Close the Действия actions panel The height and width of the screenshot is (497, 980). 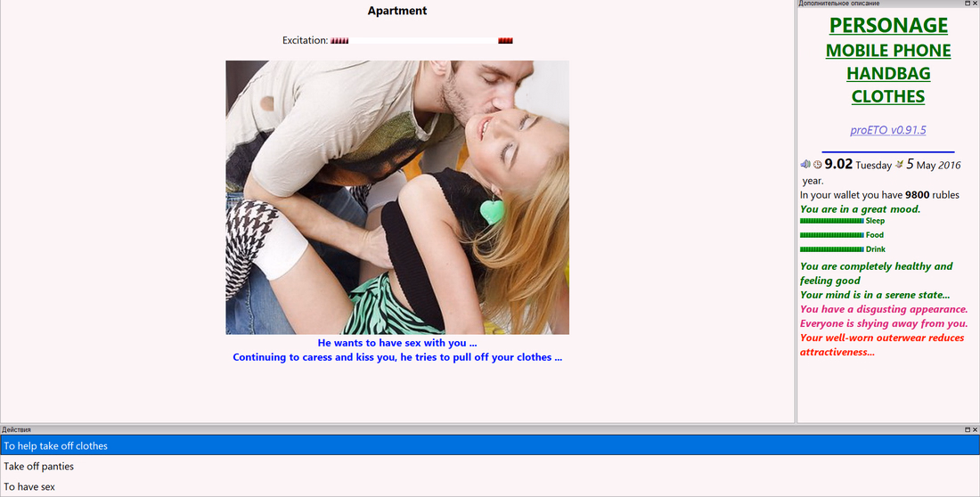975,429
